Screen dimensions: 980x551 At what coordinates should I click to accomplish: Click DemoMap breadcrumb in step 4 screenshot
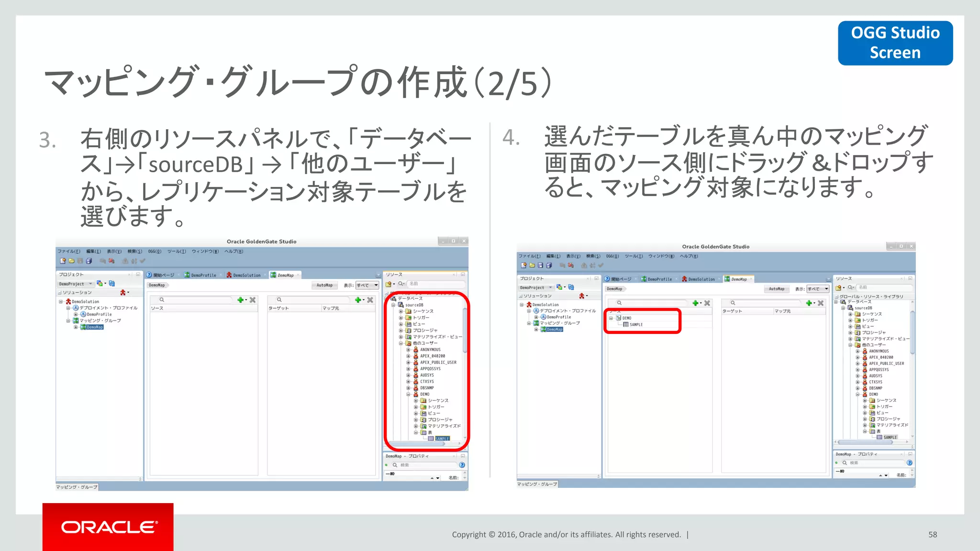[x=615, y=289]
